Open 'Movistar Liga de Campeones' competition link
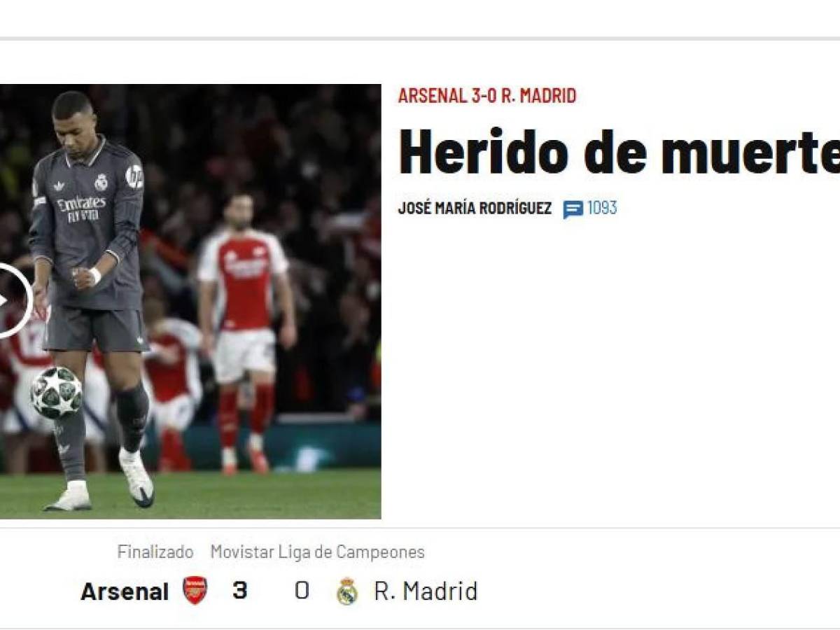Viewport: 840px width, 630px height. [317, 552]
